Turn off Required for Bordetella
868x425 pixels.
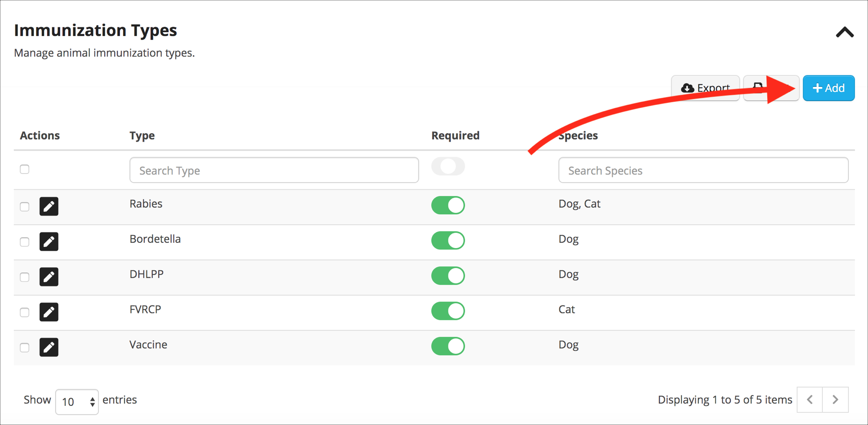tap(448, 240)
